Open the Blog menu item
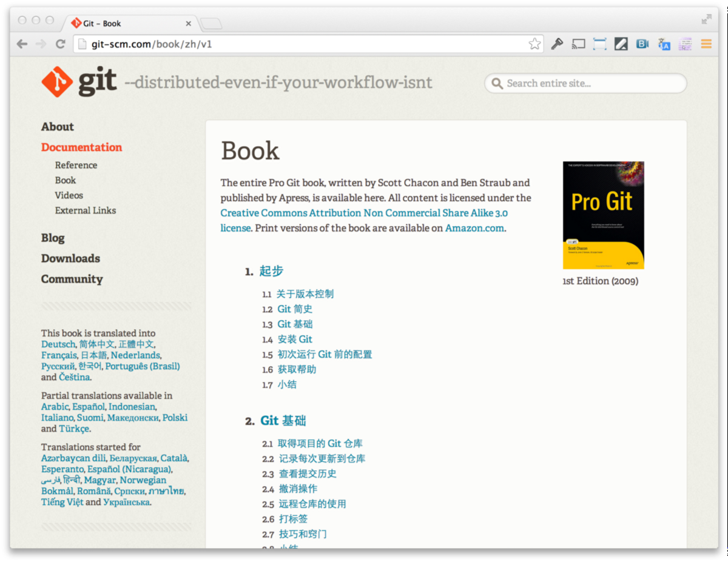Screen dimensions: 728x562 point(53,238)
